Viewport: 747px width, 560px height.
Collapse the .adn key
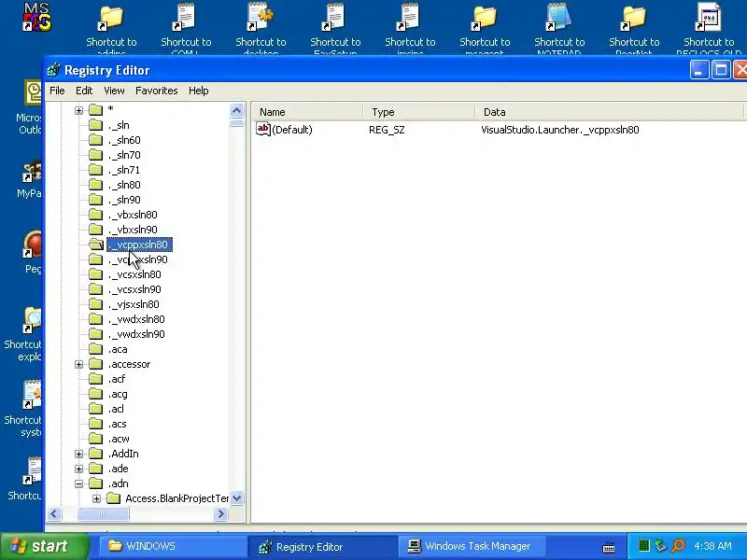[79, 483]
